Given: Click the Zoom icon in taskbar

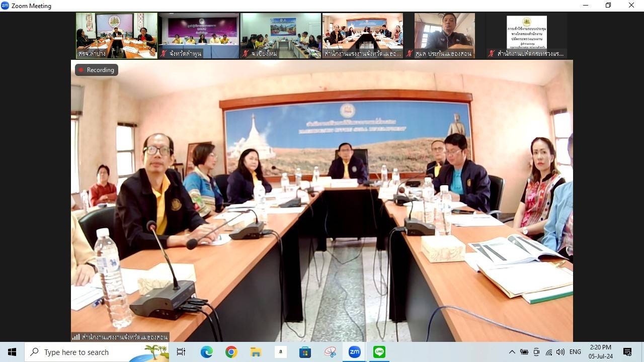Looking at the screenshot, I should (x=355, y=352).
